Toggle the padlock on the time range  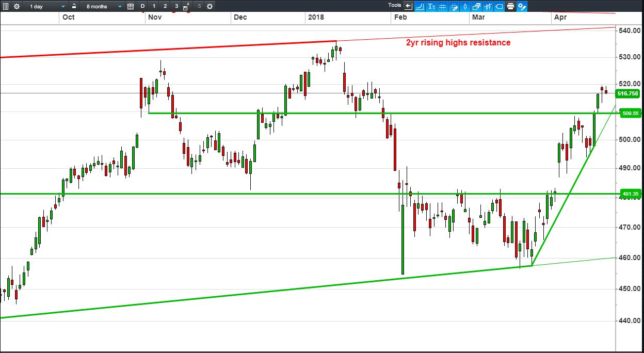point(74,6)
